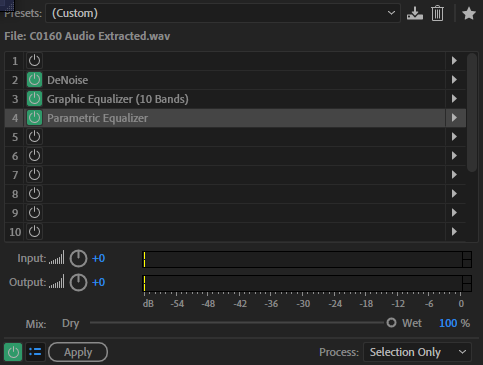Click the Input level icon
The image size is (483, 365).
(x=57, y=258)
